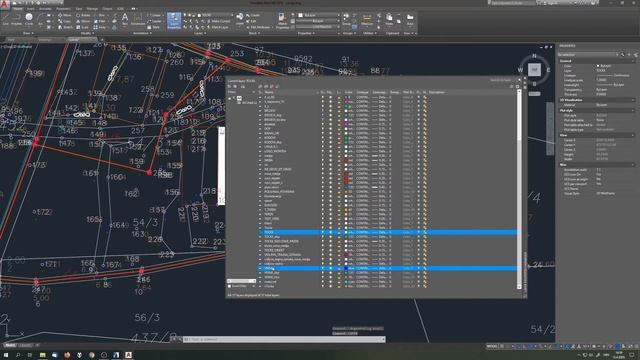640x360 pixels.
Task: Click Make Current in Layers panel
Action: click(x=218, y=21)
